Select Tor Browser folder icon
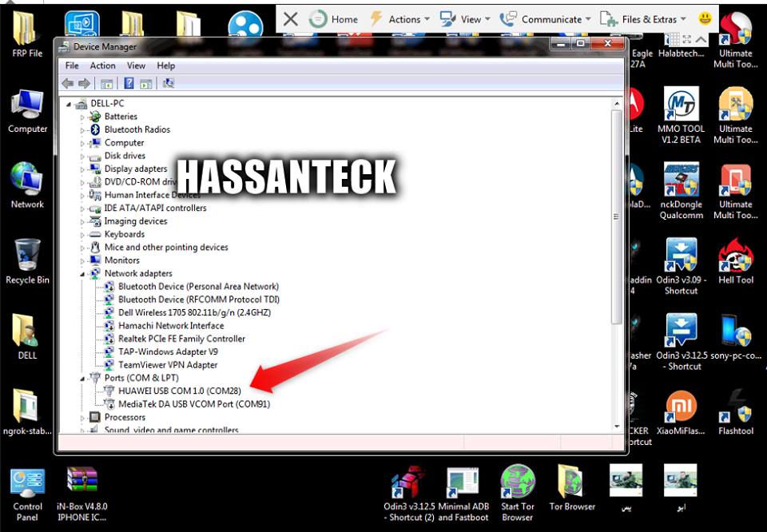Image resolution: width=767 pixels, height=532 pixels. 572,488
